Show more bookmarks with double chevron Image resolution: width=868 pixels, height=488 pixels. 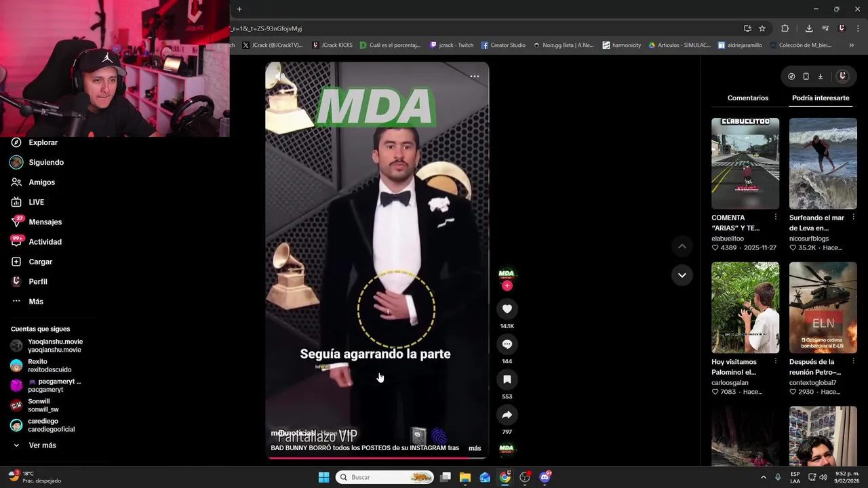pyautogui.click(x=852, y=45)
